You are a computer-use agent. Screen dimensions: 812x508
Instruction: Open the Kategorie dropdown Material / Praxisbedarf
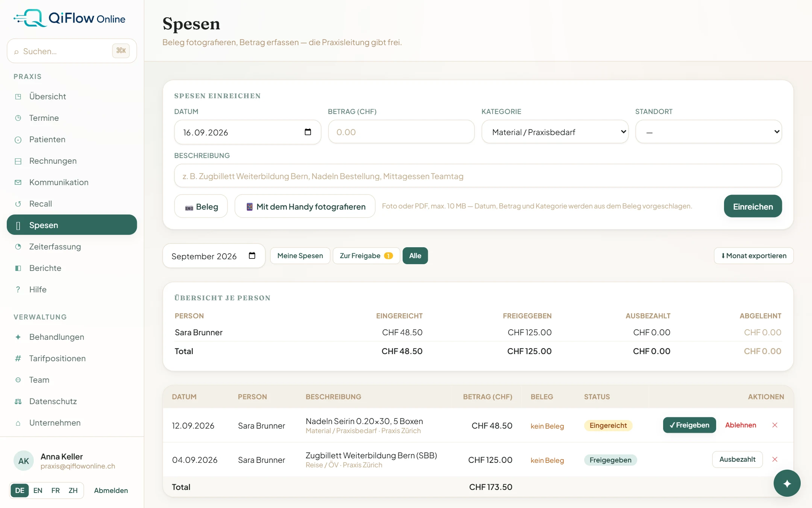(555, 132)
